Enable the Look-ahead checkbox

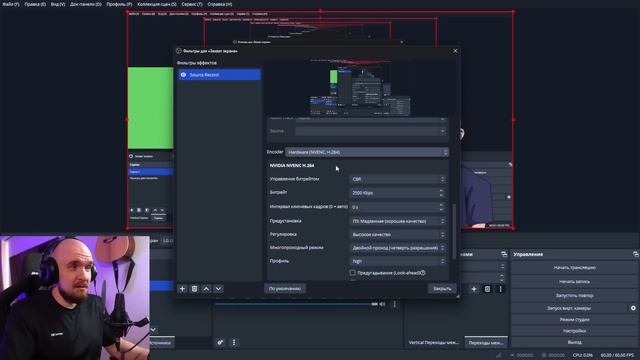point(353,272)
